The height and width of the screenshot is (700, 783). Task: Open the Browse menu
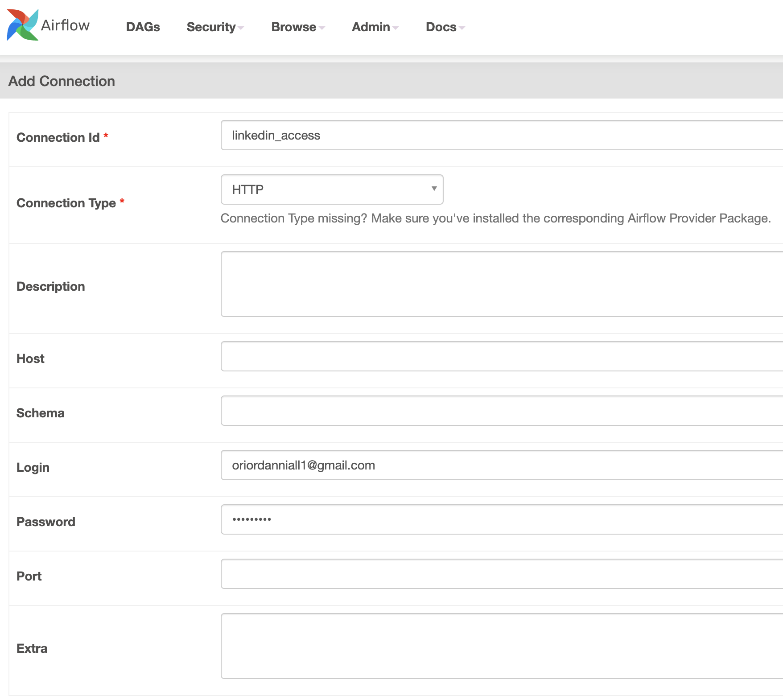click(298, 27)
